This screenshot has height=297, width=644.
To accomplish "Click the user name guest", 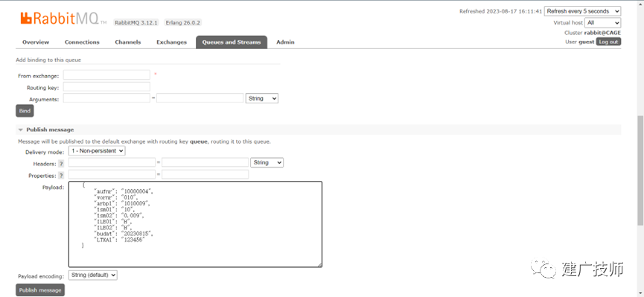I will [x=587, y=42].
